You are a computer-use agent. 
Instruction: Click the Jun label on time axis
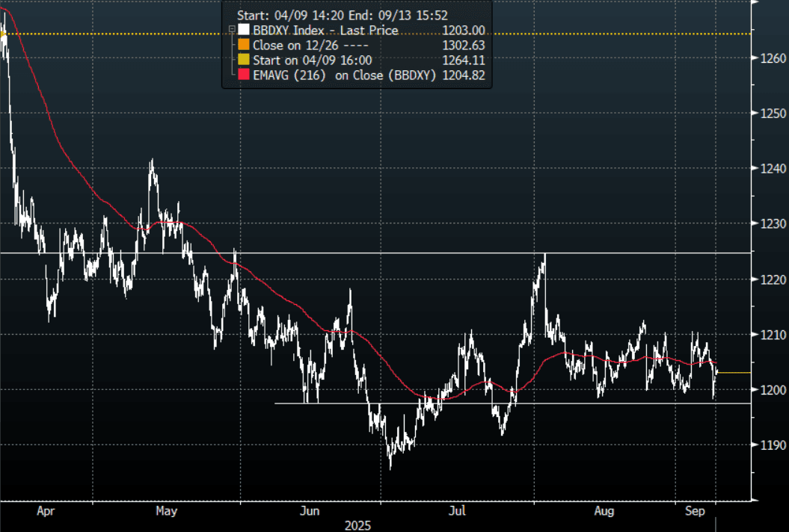[x=310, y=511]
